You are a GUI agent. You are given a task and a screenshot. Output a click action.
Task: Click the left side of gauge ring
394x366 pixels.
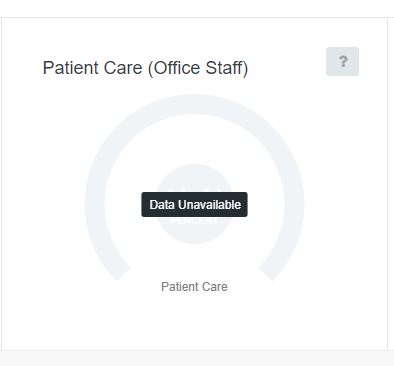click(x=95, y=203)
